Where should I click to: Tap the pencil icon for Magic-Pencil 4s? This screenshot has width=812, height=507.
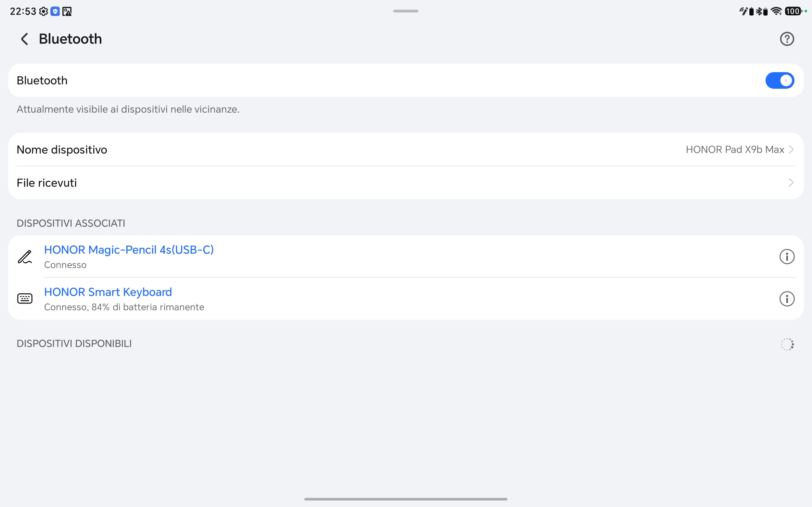(25, 257)
